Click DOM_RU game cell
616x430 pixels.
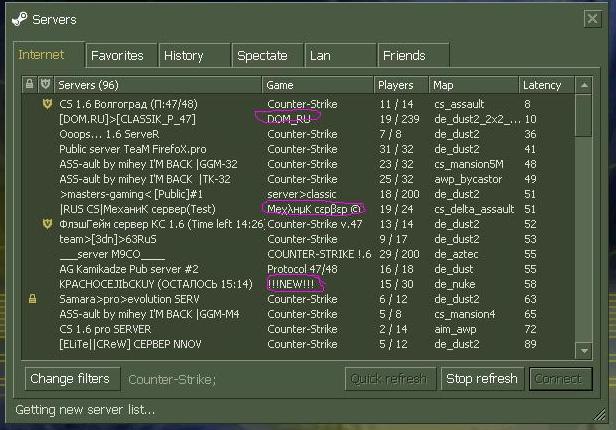[x=289, y=119]
